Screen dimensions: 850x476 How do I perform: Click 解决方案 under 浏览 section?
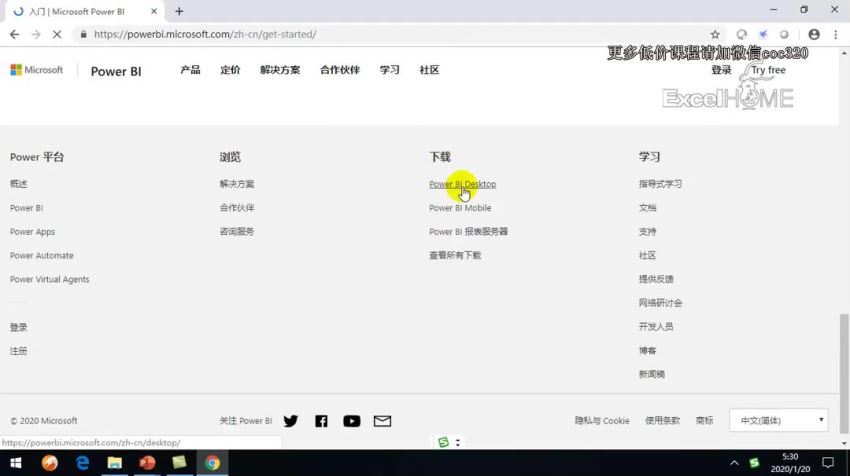click(237, 184)
